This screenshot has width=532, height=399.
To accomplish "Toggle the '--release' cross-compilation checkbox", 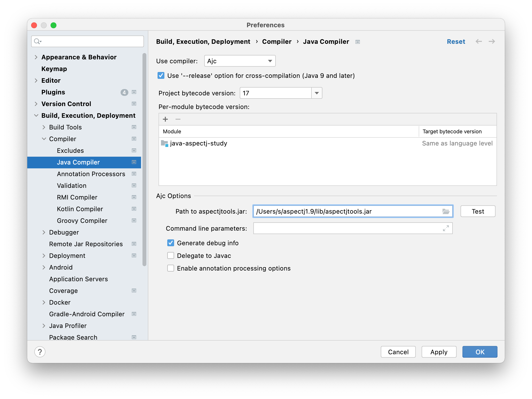I will tap(161, 76).
